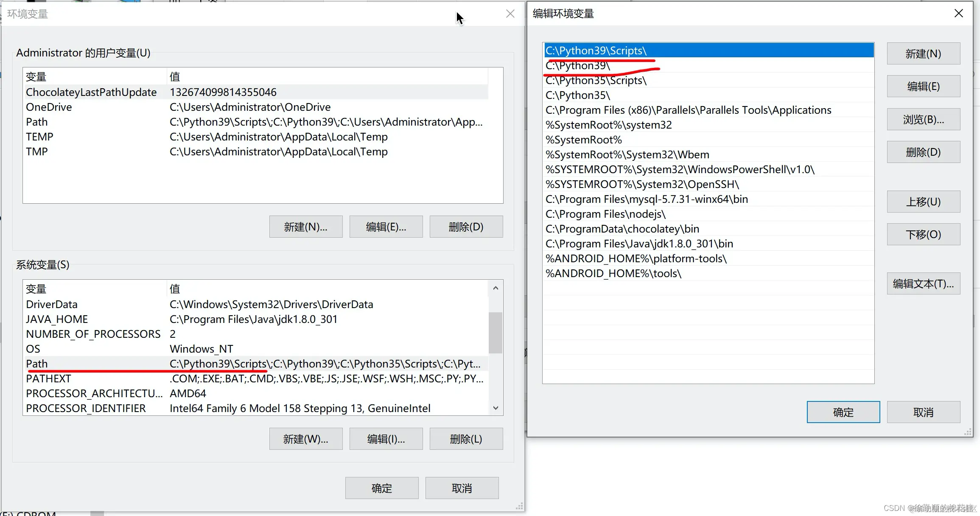
Task: Click 新建(N)... under user variables
Action: (305, 227)
